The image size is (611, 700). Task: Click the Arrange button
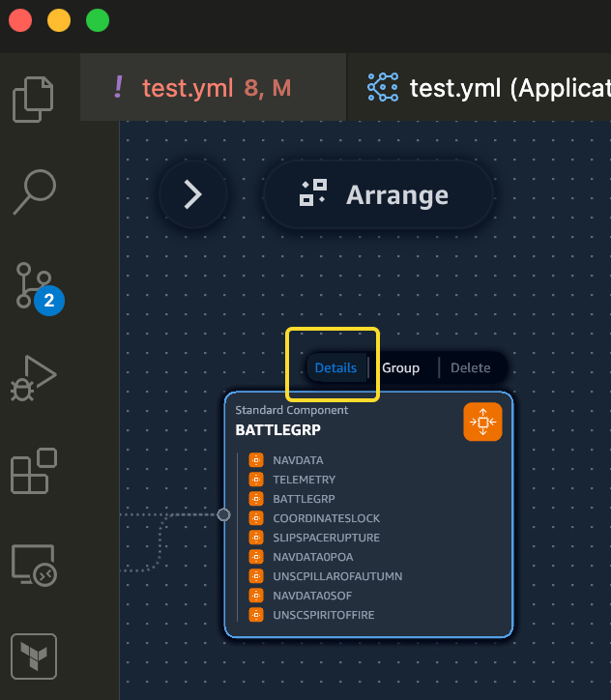[378, 194]
